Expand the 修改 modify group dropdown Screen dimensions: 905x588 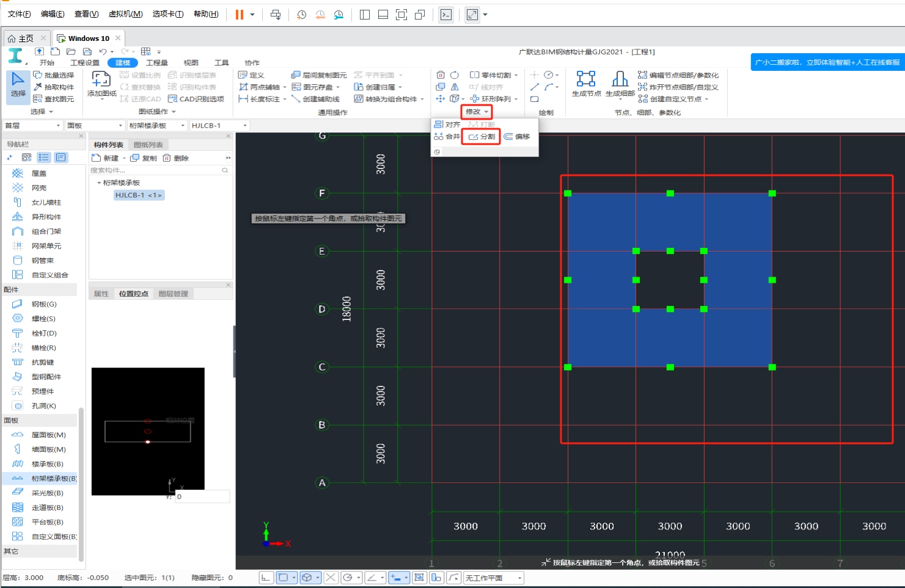point(477,112)
